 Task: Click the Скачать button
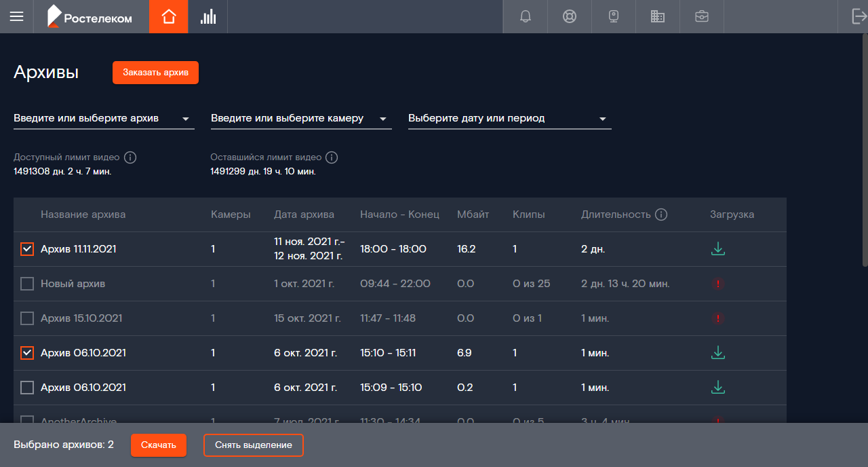159,445
